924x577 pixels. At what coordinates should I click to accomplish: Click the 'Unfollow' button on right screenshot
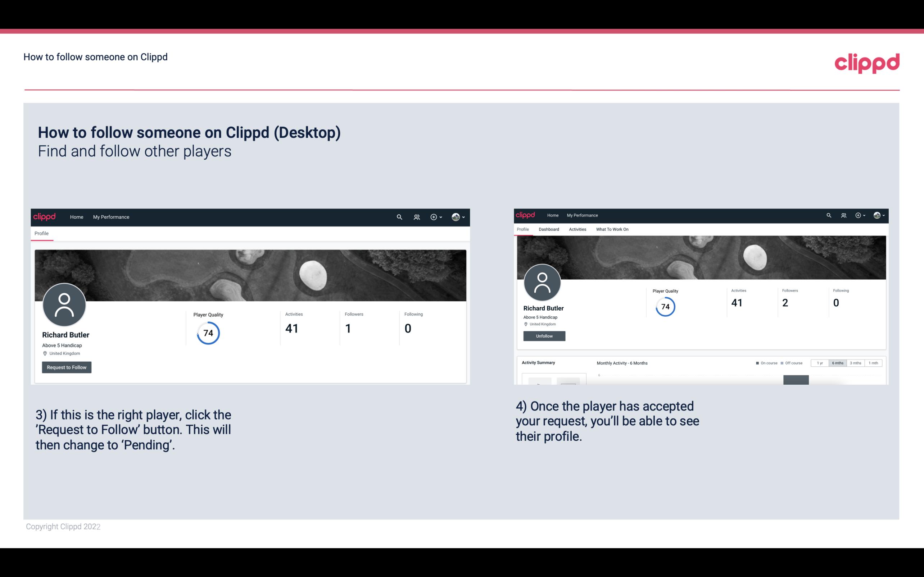[543, 336]
